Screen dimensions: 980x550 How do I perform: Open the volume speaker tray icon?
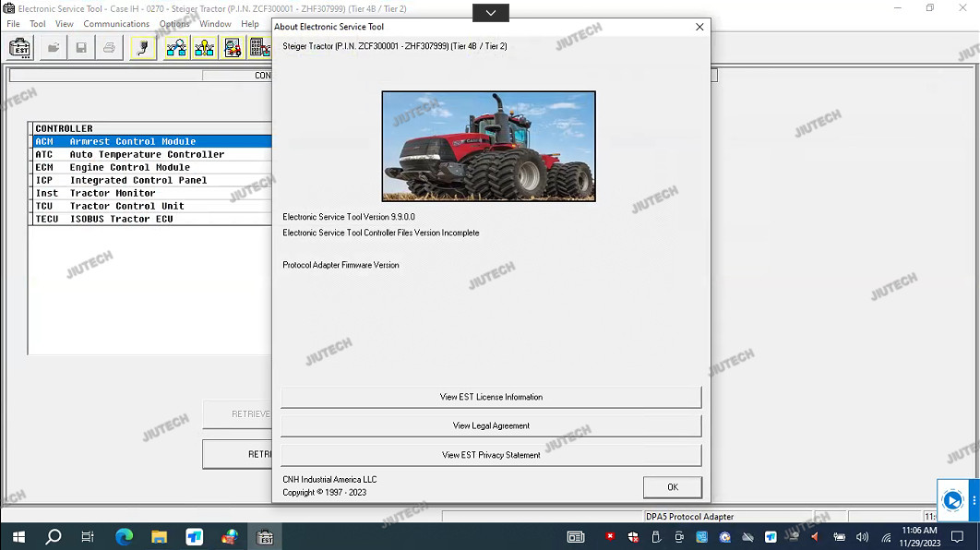[863, 537]
